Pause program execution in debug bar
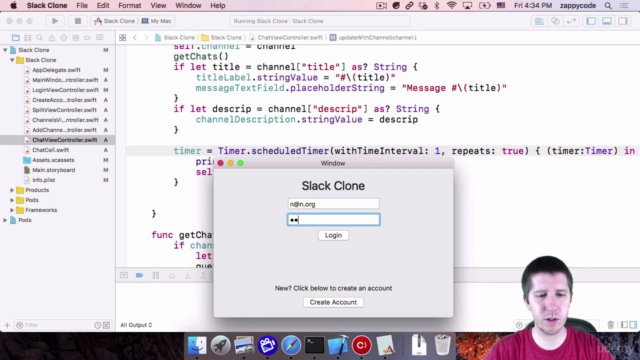This screenshot has width=640, height=360. (x=156, y=276)
